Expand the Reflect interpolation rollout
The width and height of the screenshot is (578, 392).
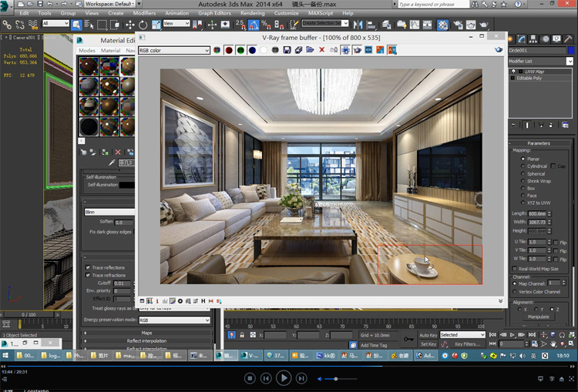coord(146,341)
